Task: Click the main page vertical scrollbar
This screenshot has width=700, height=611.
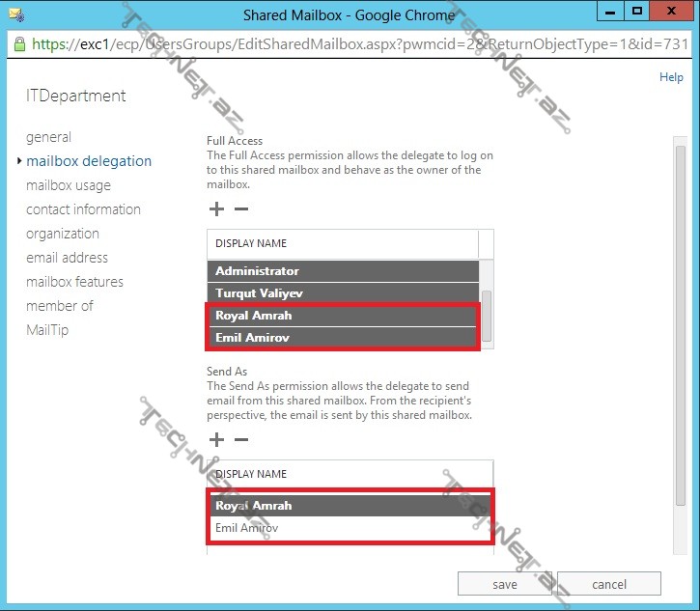Action: 681,328
